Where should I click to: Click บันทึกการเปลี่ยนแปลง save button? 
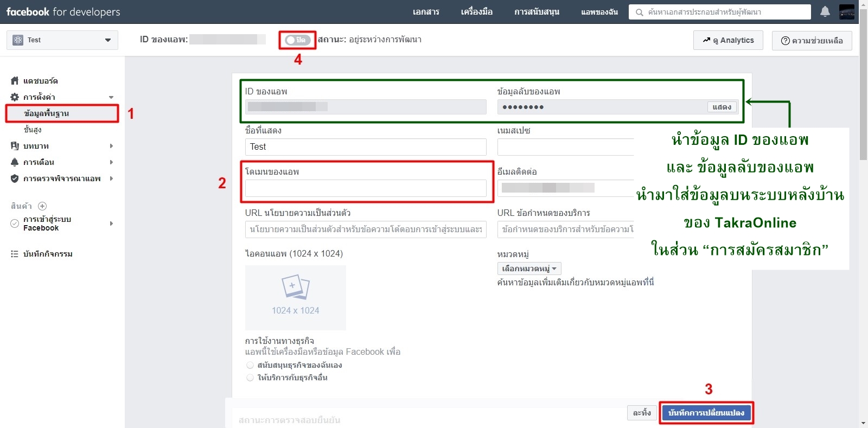click(706, 413)
